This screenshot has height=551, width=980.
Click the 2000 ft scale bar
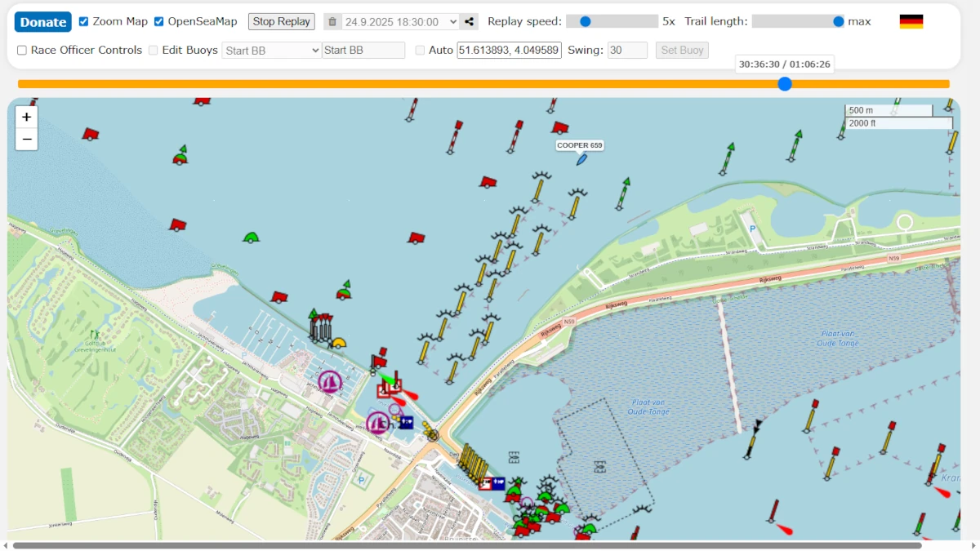899,123
